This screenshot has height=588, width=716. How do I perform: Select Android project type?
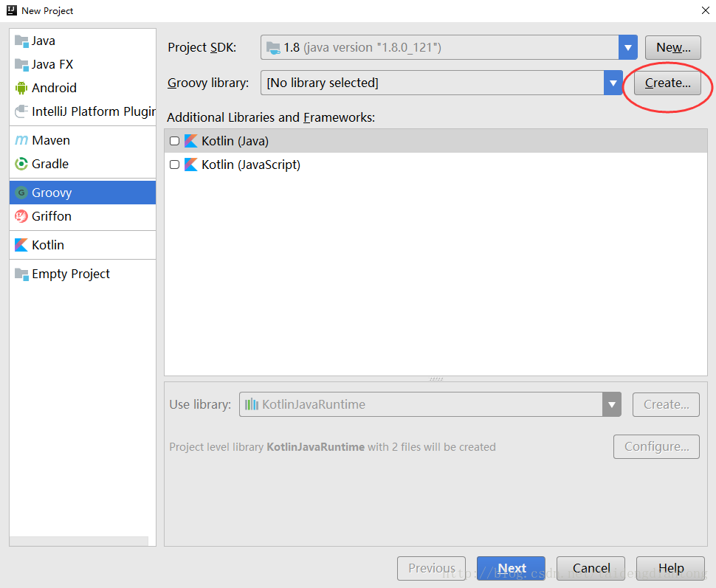[x=83, y=88]
